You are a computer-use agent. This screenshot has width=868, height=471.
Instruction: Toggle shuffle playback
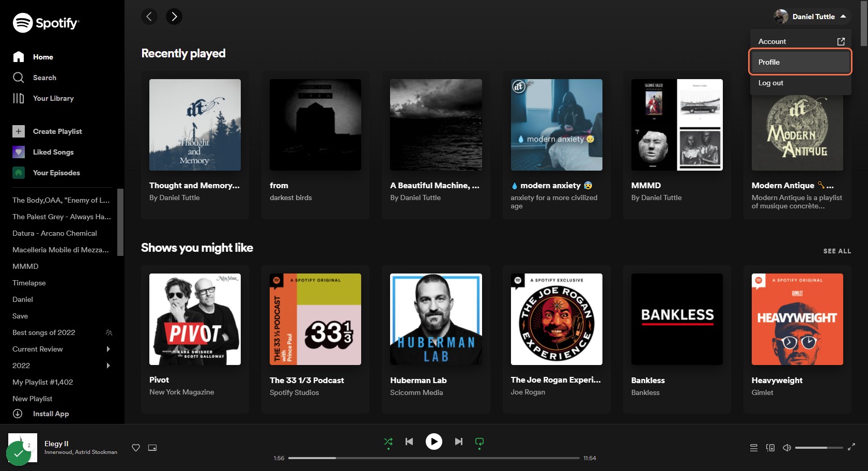tap(389, 442)
